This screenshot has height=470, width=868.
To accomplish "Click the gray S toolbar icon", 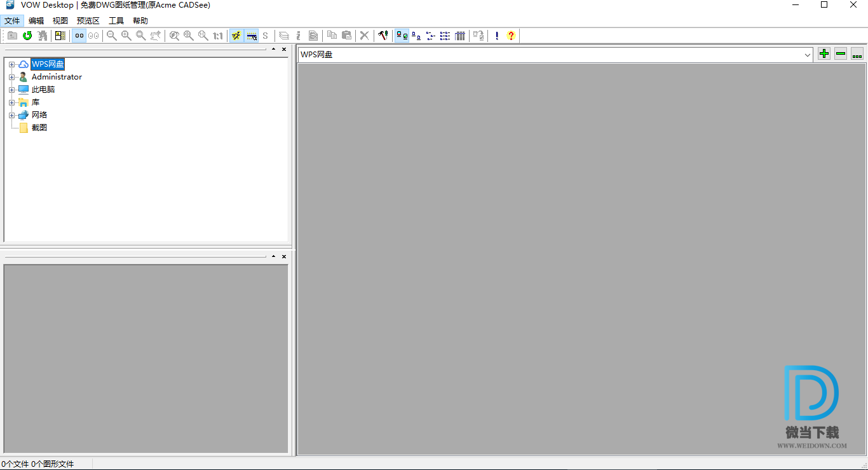I will click(266, 36).
